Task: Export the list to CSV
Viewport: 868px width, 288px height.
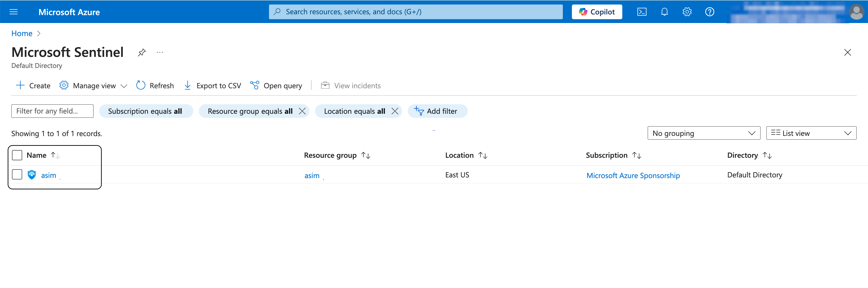Action: click(213, 86)
